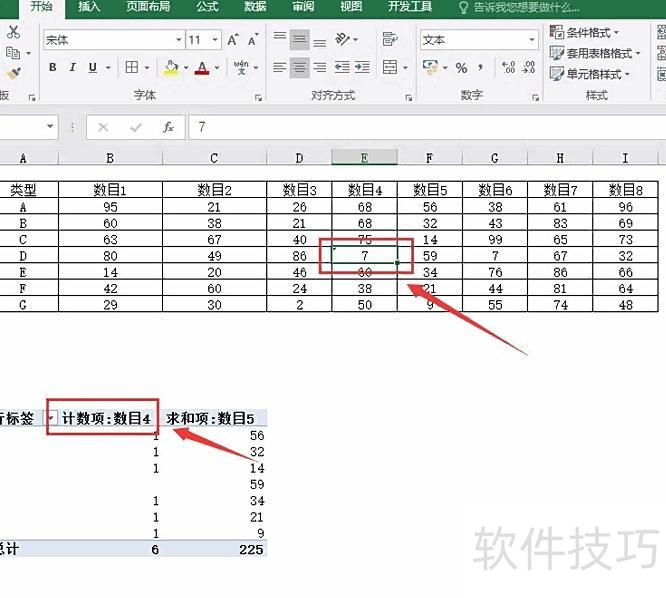Viewport: 666px width, 598px height.
Task: Open 单元格样式 cell styles
Action: 590,74
